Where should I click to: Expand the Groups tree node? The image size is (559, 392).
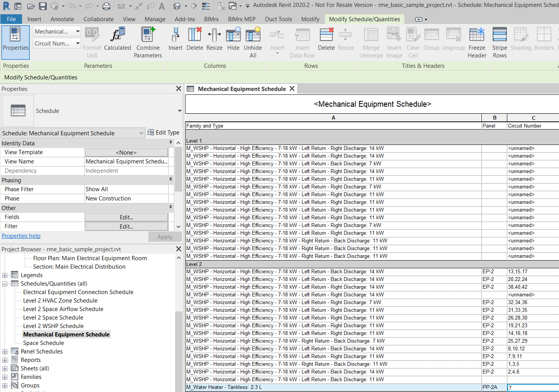5,385
